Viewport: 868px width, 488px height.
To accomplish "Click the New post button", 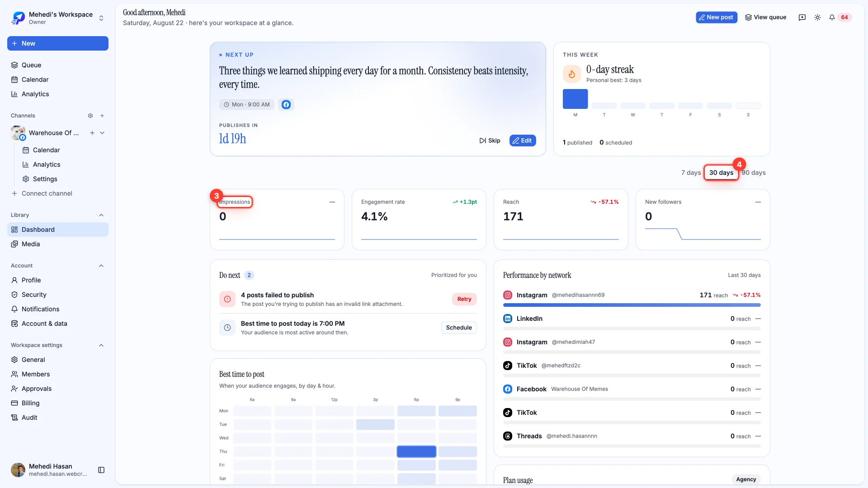I will pyautogui.click(x=717, y=17).
